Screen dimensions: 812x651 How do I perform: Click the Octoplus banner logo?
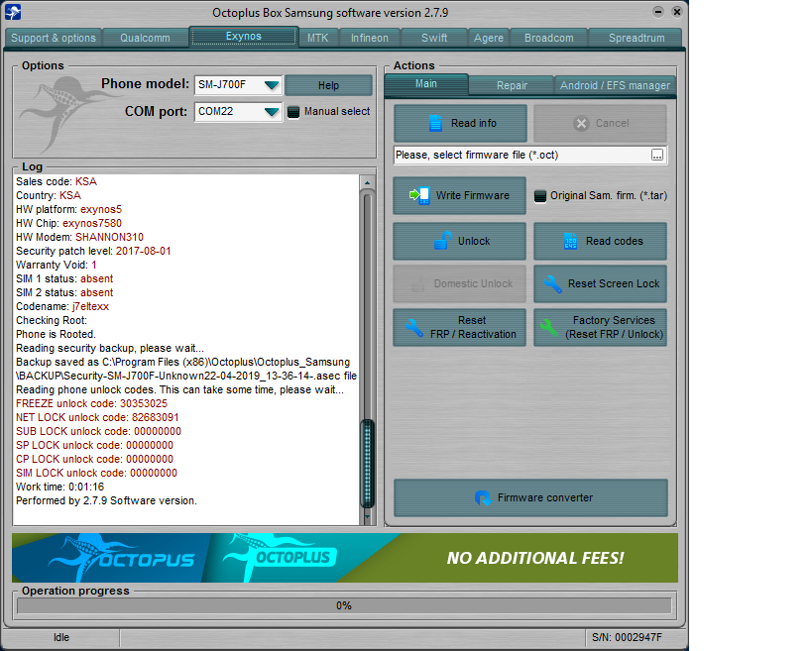[280, 557]
